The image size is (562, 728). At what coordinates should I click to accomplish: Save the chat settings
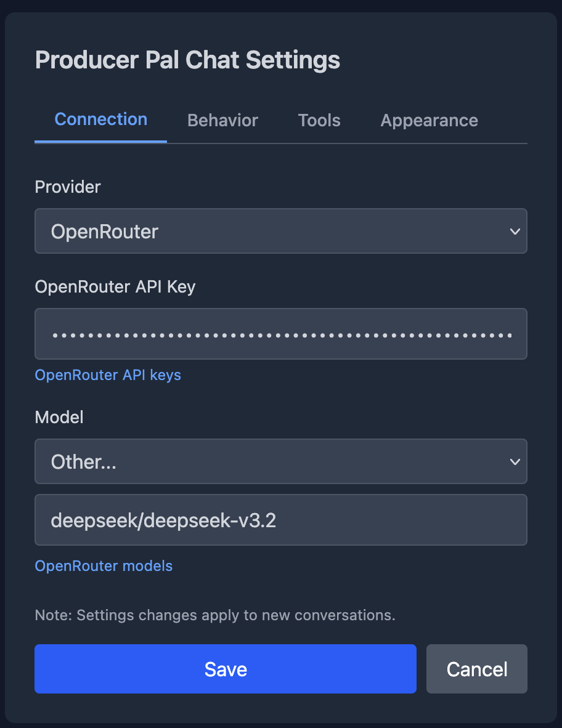[226, 669]
